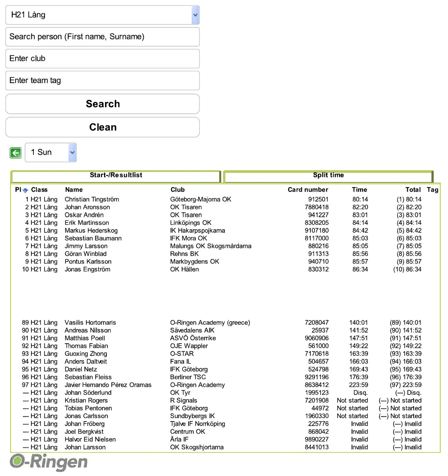Click card number 7880418
This screenshot has width=448, height=476.
pos(317,207)
